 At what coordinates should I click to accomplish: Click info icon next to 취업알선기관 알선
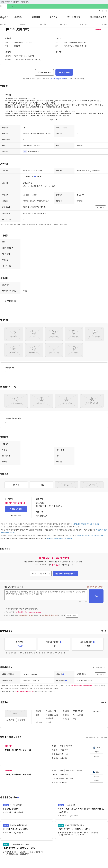click(61, 642)
